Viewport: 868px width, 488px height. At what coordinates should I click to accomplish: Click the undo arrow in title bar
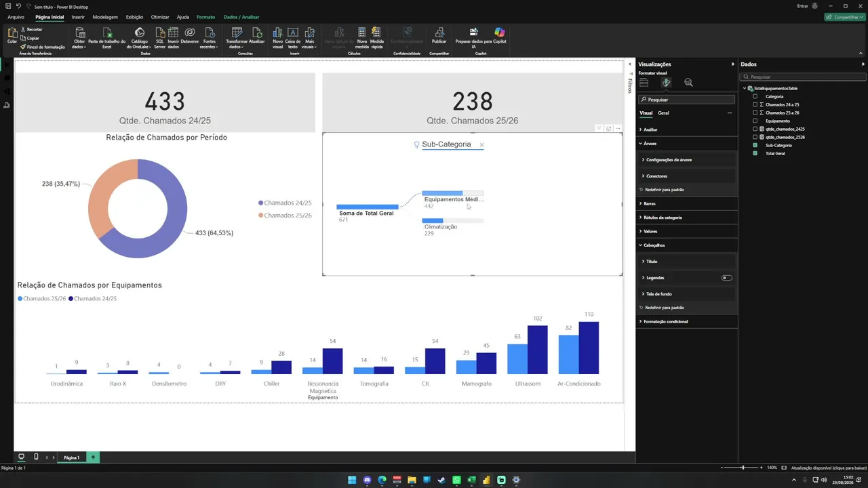[19, 6]
